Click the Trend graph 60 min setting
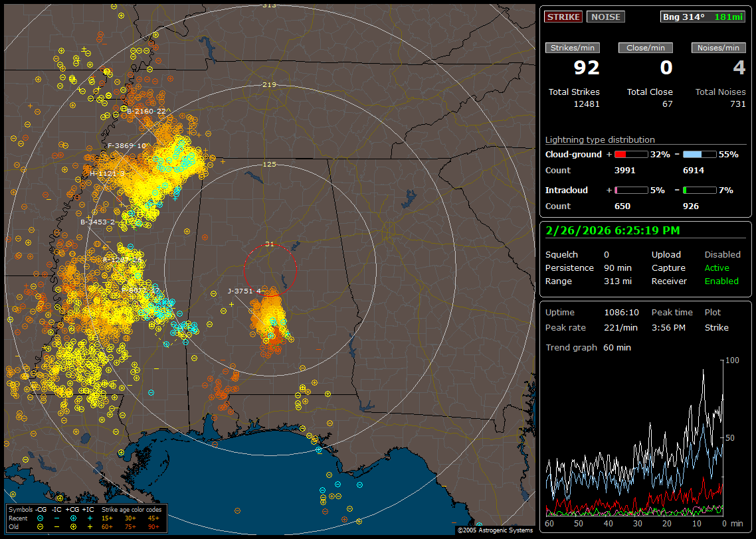The height and width of the screenshot is (539, 756). click(x=617, y=347)
